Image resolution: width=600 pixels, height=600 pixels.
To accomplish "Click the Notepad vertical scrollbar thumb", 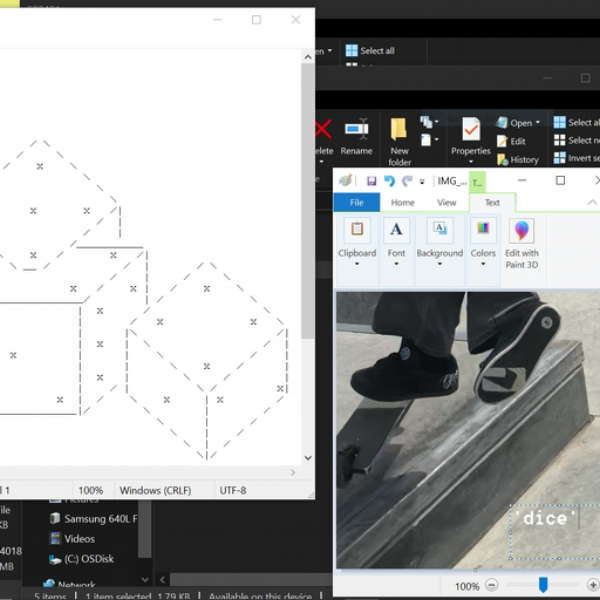I will (308, 201).
